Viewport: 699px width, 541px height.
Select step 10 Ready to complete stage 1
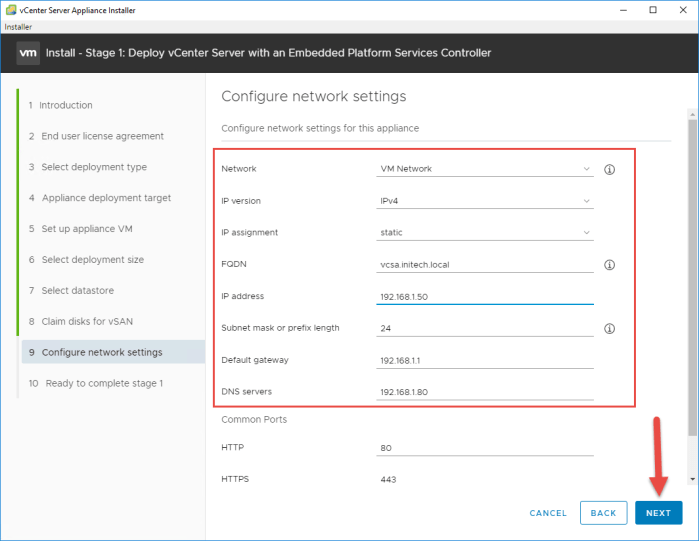[96, 383]
